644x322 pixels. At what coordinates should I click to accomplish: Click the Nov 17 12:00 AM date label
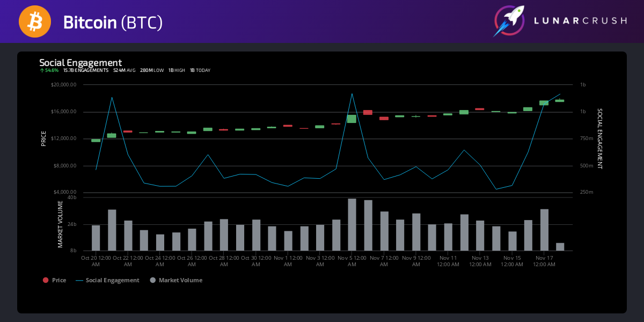[x=544, y=261]
